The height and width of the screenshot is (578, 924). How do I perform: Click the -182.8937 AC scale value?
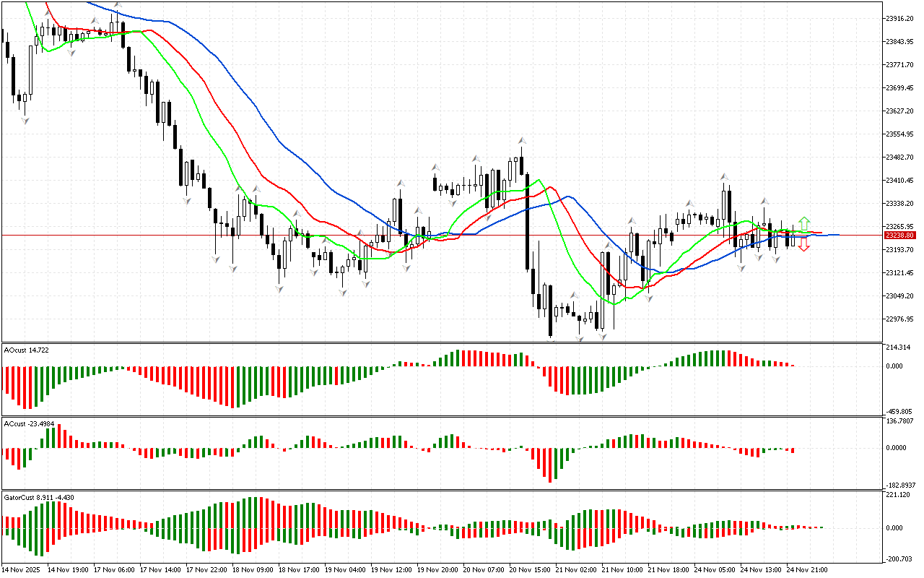[x=900, y=485]
